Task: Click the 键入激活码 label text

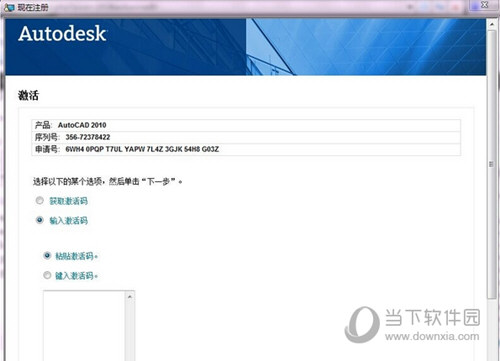Action: pos(76,276)
